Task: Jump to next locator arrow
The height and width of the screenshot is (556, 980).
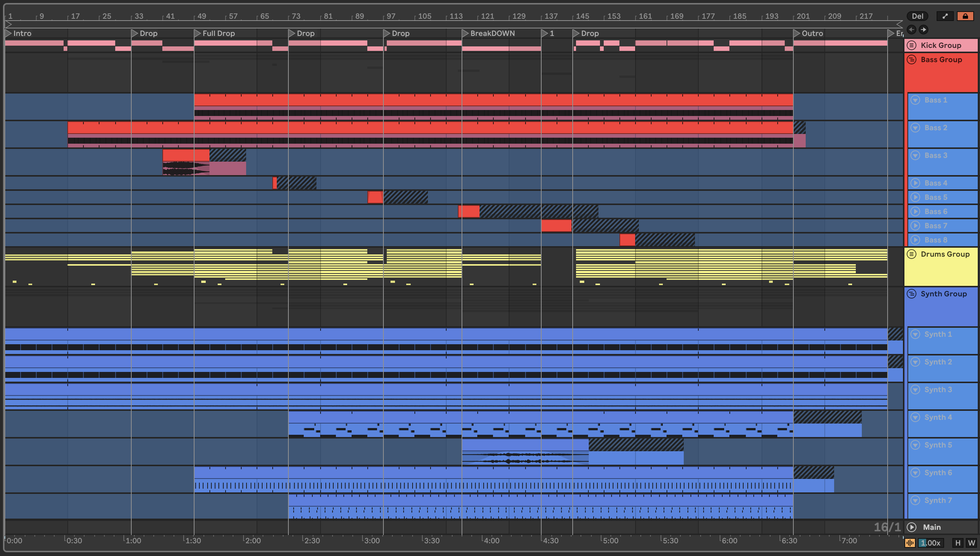Action: 923,30
